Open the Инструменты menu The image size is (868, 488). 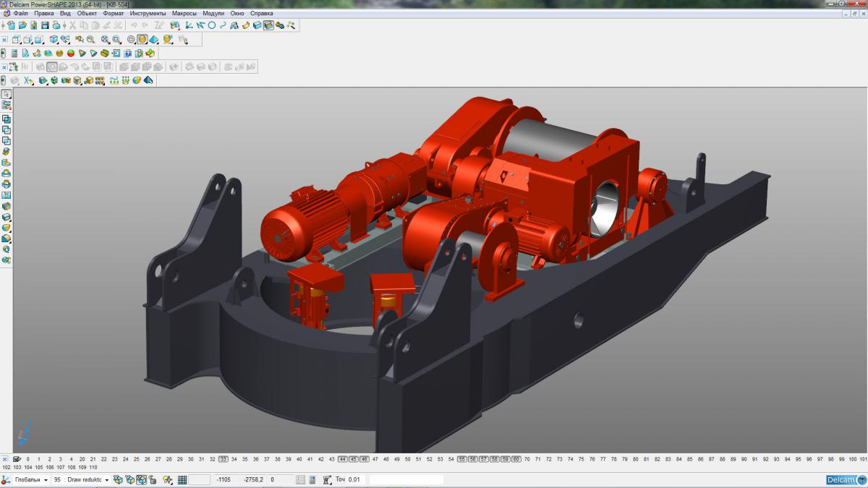(x=148, y=13)
